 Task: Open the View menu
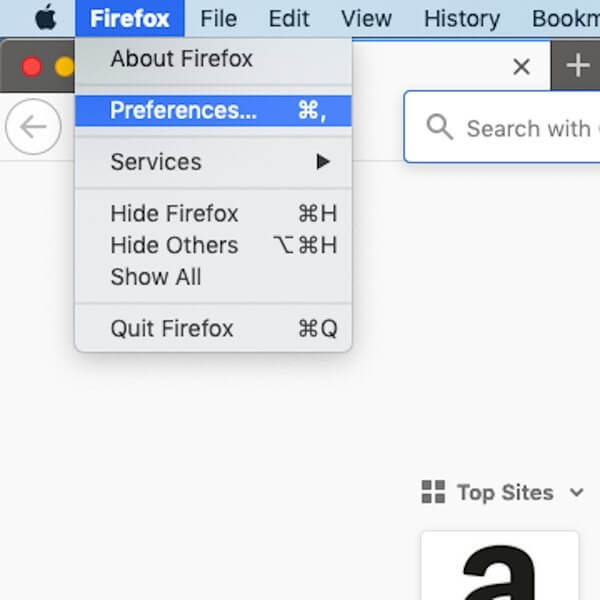[x=366, y=18]
